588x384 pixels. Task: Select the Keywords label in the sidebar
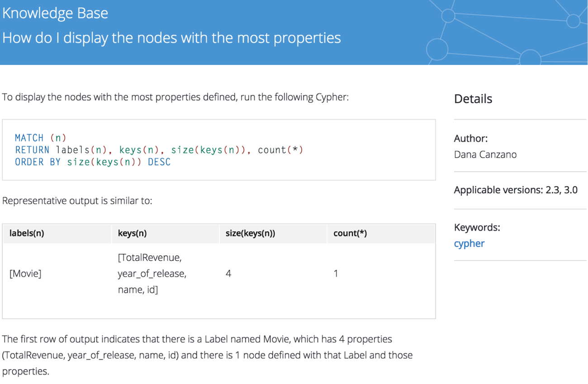[x=476, y=227]
